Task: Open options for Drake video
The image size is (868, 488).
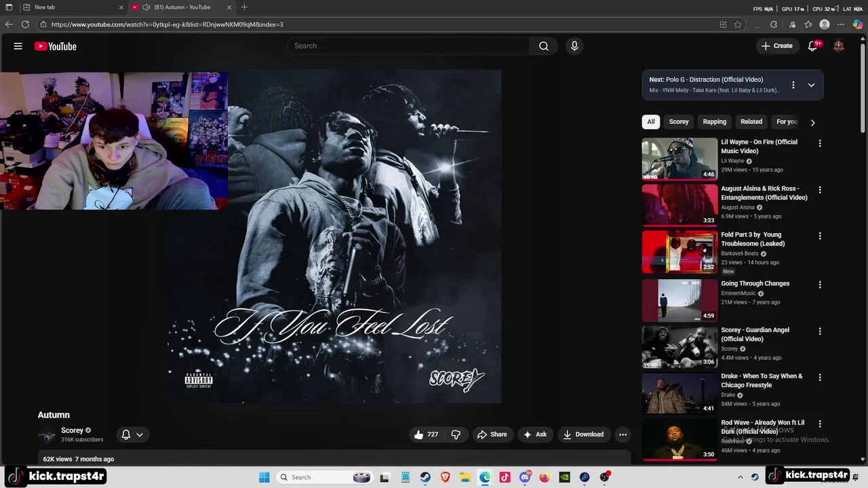Action: point(820,378)
